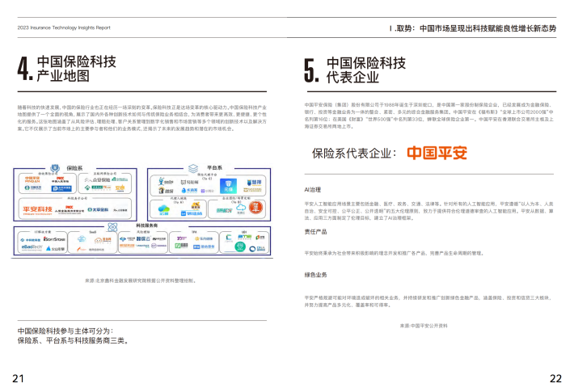
Task: Click the section heading 中国保险科技 代表企业
Action: click(x=366, y=70)
